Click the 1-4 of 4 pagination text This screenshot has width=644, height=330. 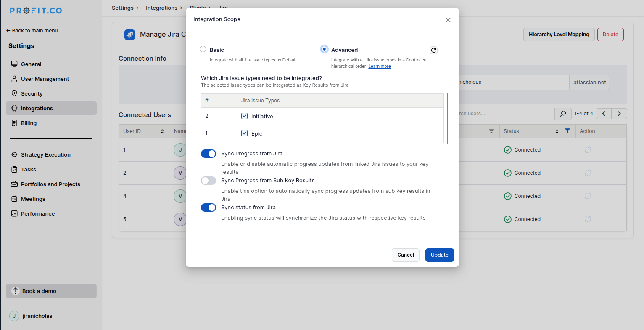pos(583,114)
